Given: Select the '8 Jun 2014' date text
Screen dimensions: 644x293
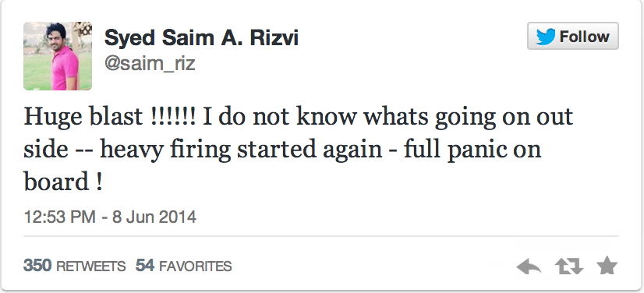Looking at the screenshot, I should pos(154,217).
